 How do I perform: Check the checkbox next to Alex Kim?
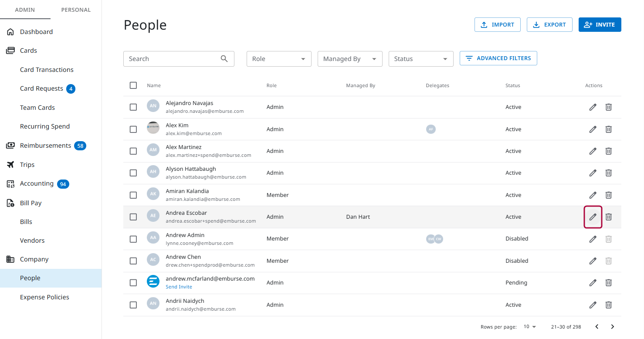point(133,129)
